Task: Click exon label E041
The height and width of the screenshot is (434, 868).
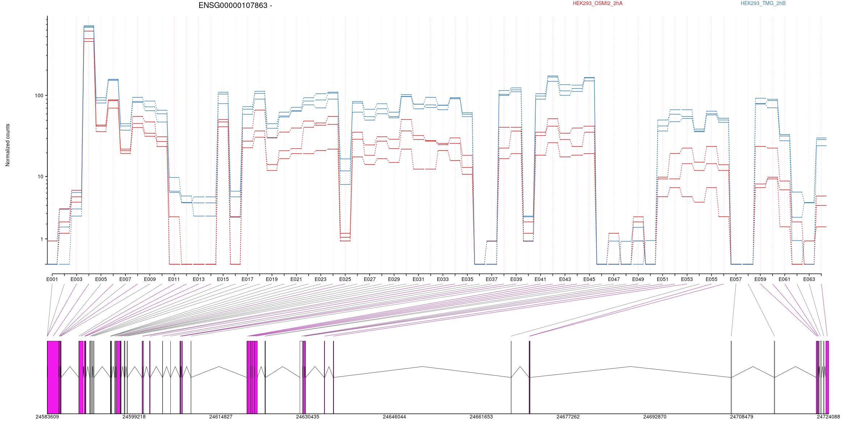Action: [540, 279]
